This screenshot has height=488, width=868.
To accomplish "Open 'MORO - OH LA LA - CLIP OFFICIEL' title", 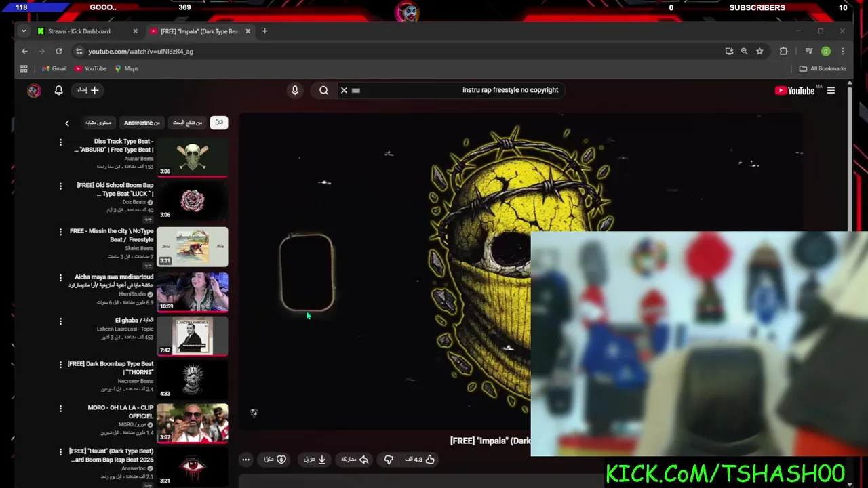I will (x=121, y=411).
